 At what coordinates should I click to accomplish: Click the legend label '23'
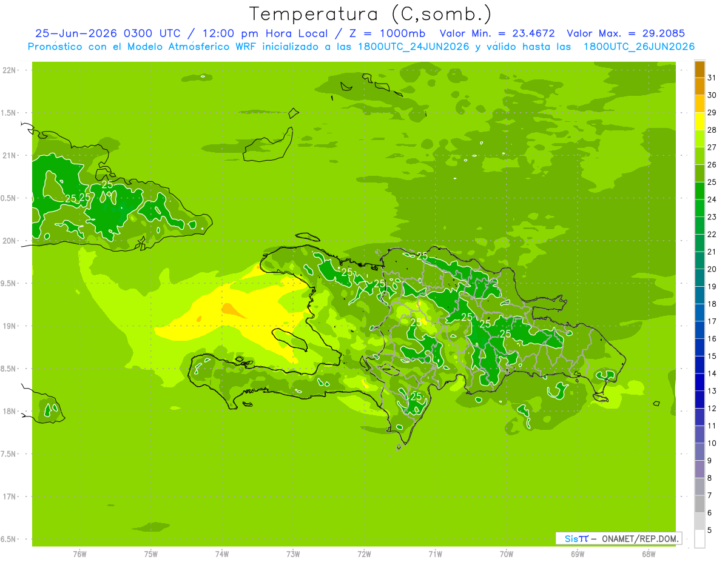tap(712, 216)
